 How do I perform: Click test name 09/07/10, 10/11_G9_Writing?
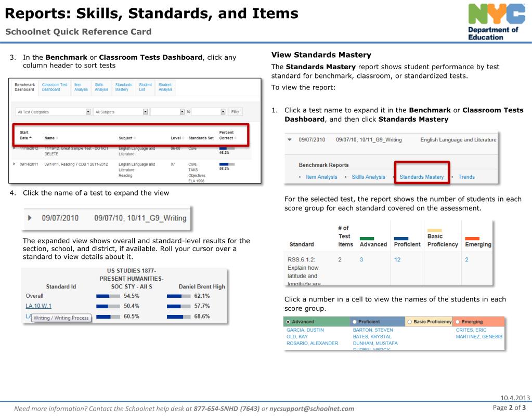pos(140,218)
